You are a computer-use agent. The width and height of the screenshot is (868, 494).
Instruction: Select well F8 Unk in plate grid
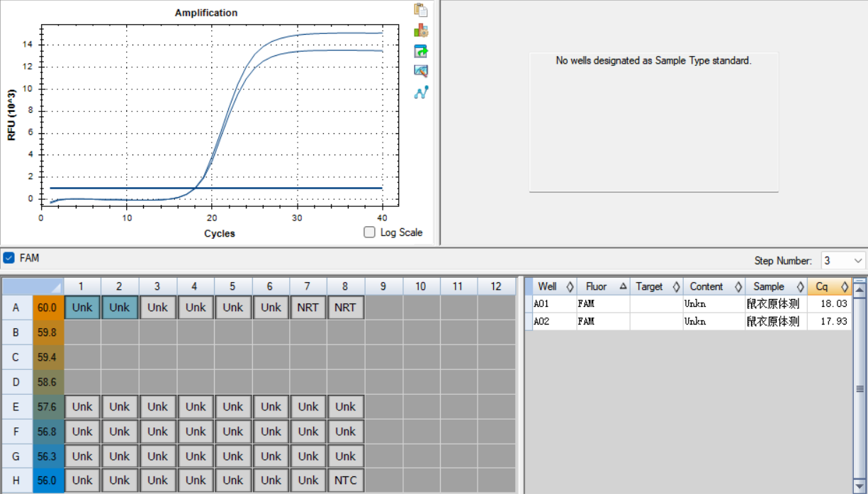click(x=346, y=431)
